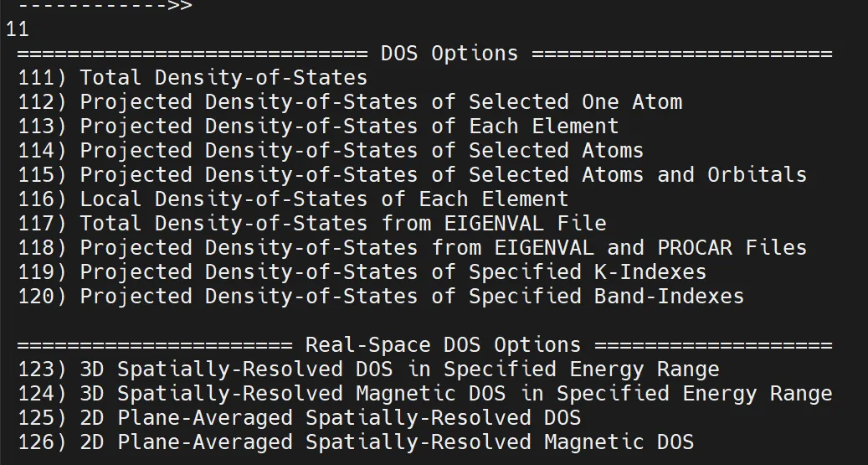Select option 123 3D Spatially-Resolved DOS
Viewport: 868px width, 465px height.
point(368,369)
